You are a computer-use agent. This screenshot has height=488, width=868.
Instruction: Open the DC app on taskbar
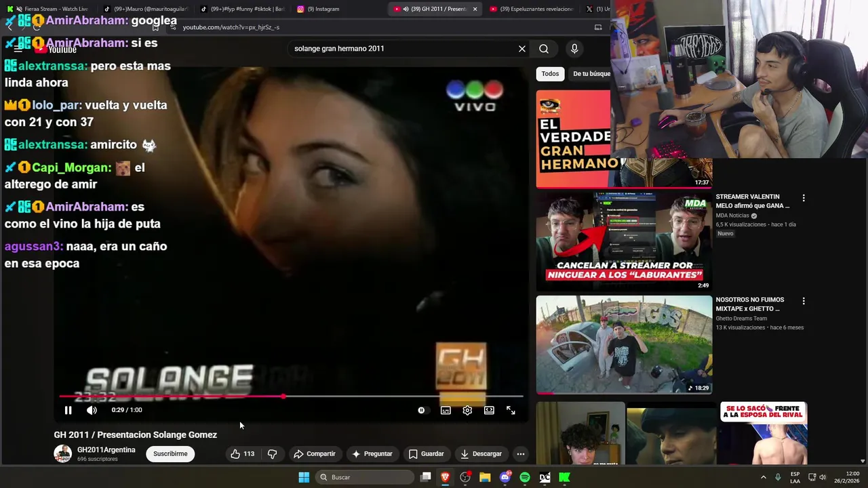click(545, 477)
